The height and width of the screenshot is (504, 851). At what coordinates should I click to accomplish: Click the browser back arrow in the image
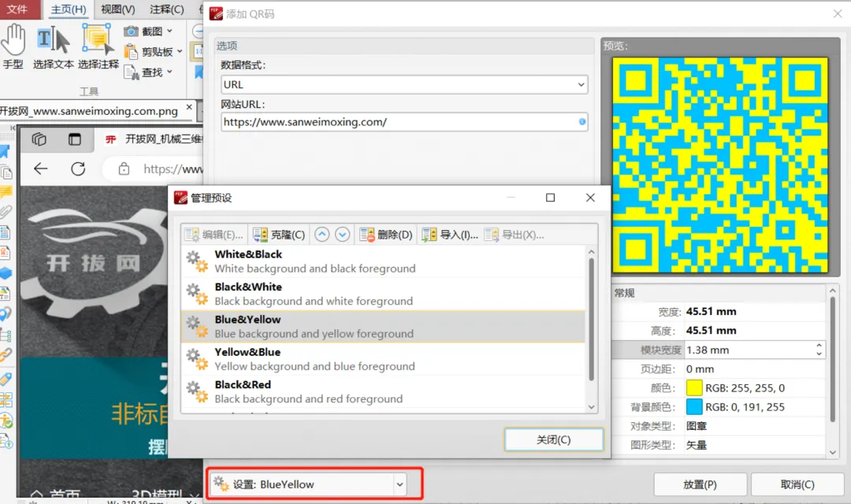[41, 169]
